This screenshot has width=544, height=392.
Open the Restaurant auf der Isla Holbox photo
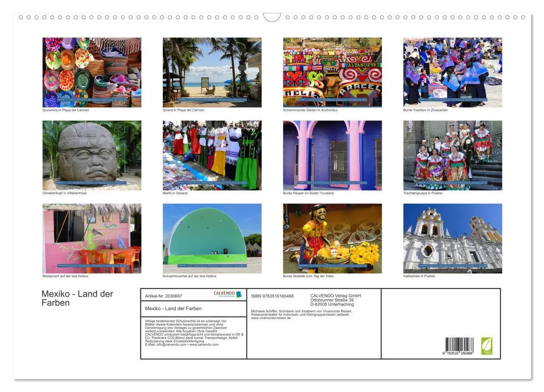tap(92, 239)
